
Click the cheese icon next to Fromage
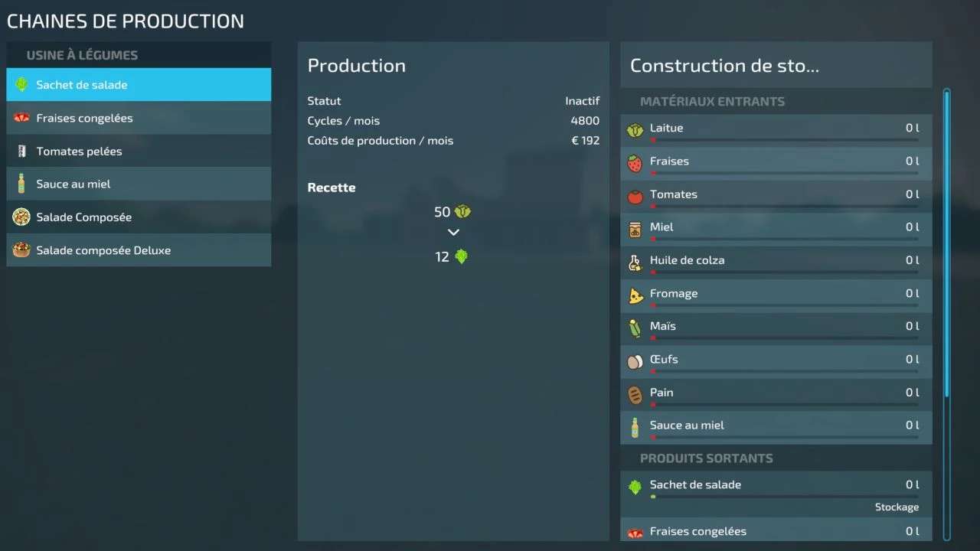[635, 295]
